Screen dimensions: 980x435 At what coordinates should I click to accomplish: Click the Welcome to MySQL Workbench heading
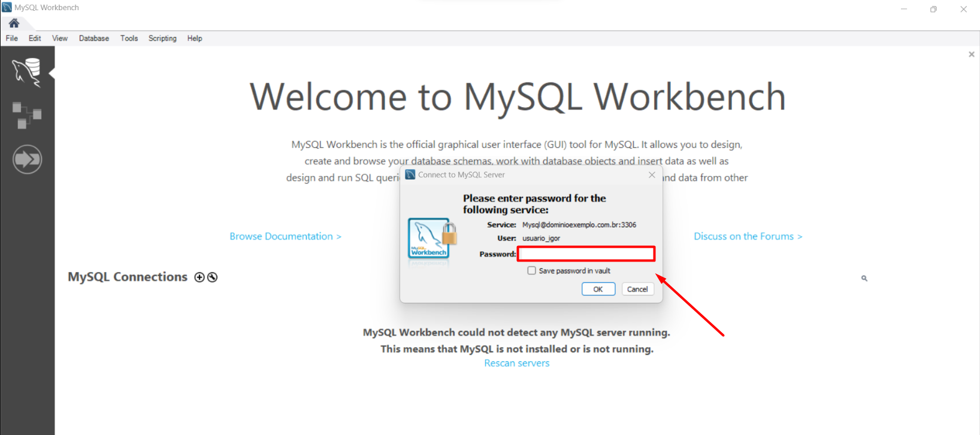pyautogui.click(x=518, y=97)
